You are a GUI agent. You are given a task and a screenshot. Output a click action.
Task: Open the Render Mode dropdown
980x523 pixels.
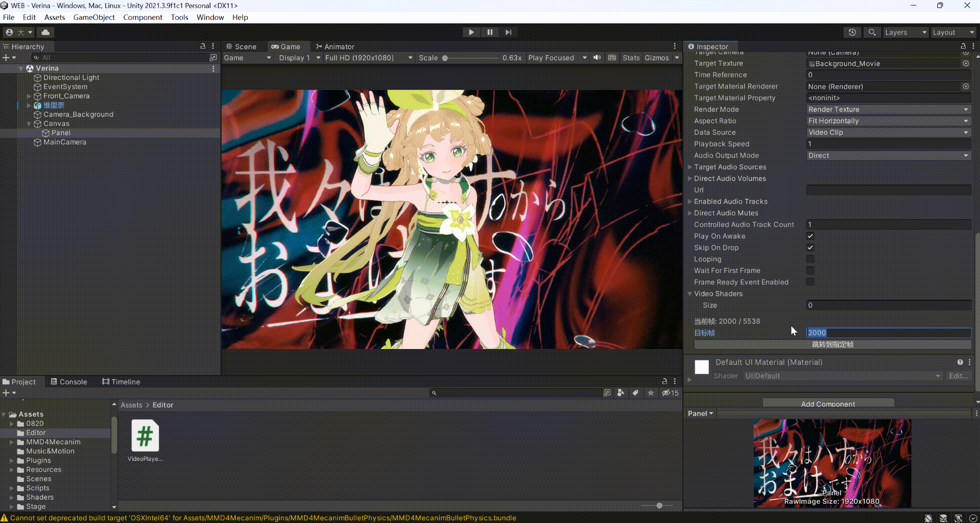[x=888, y=109]
